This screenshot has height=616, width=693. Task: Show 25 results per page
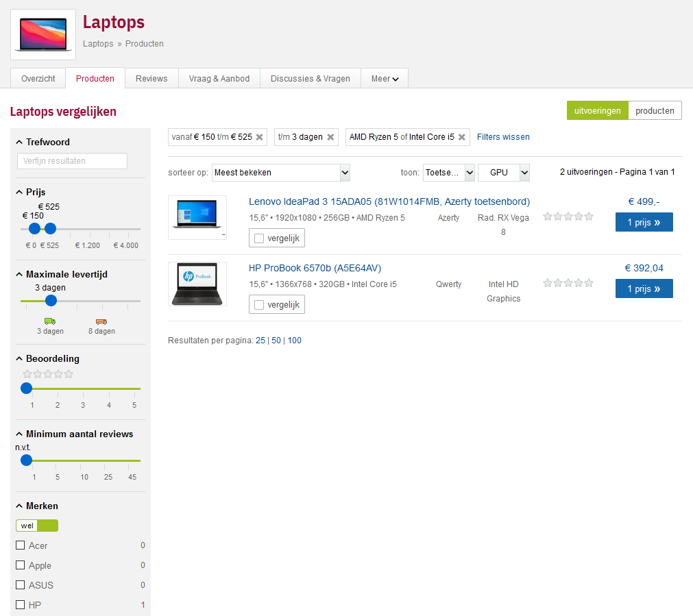pyautogui.click(x=260, y=341)
